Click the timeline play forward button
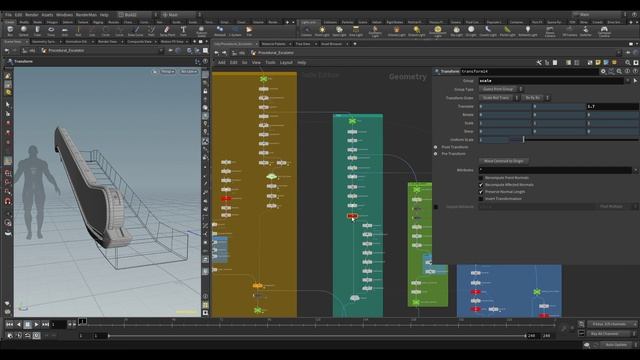This screenshot has height=360, width=640. (36, 324)
